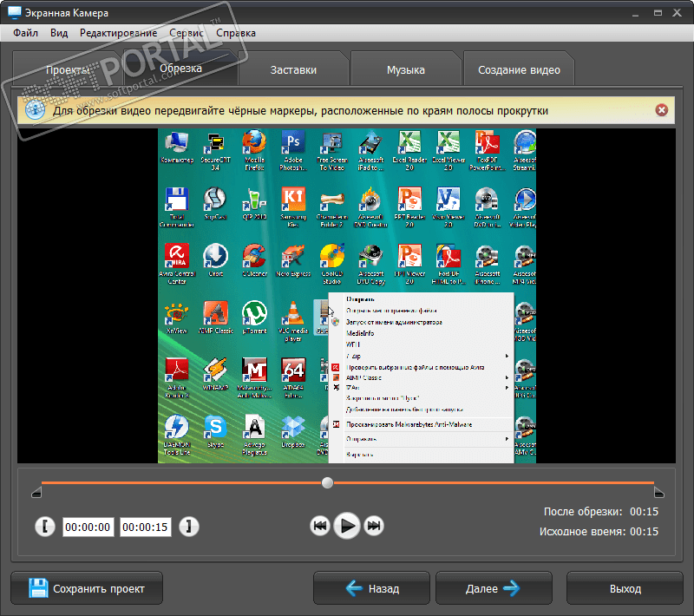Click the Исходное время duration text
Viewport: 694px width, 616px height.
click(599, 532)
